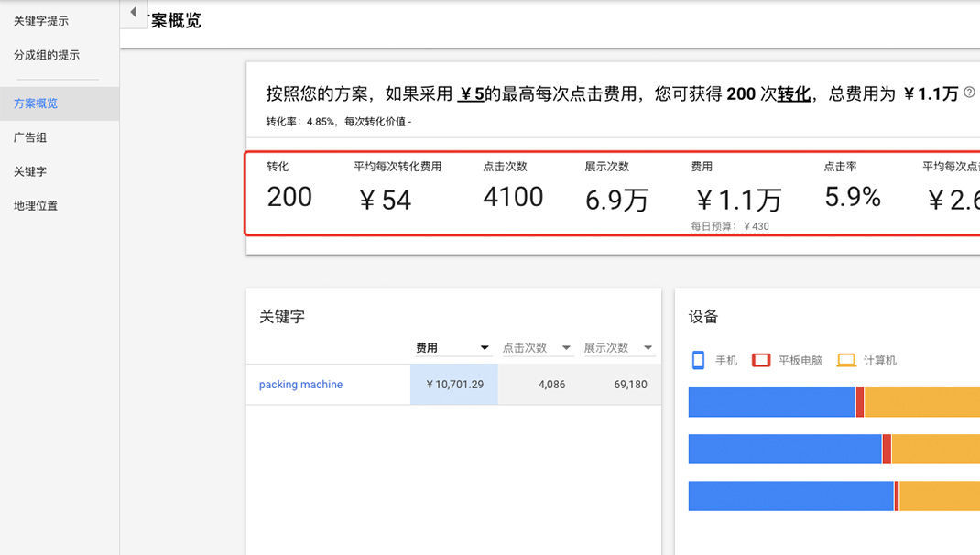Open 关键字提示 in the sidebar
The height and width of the screenshot is (555, 980).
pyautogui.click(x=41, y=21)
